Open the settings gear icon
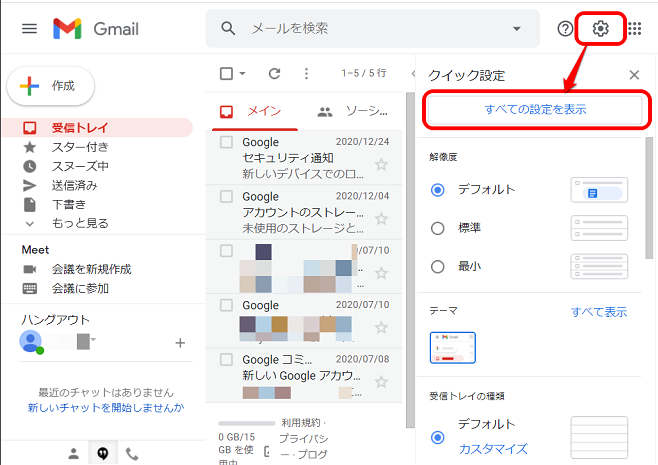Image resolution: width=658 pixels, height=465 pixels. point(601,29)
